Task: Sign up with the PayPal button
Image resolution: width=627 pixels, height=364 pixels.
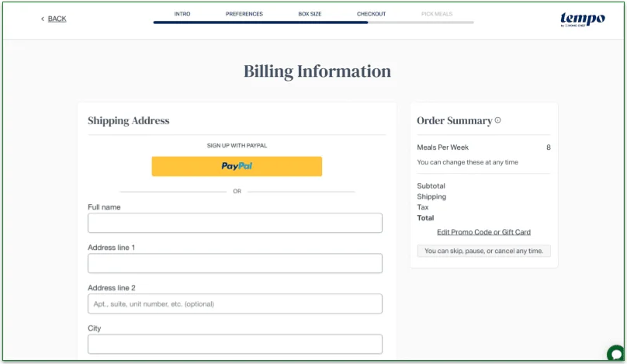Action: (x=237, y=166)
